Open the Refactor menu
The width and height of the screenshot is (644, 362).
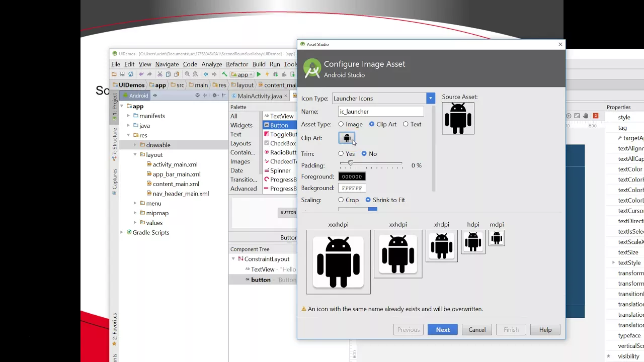tap(237, 64)
